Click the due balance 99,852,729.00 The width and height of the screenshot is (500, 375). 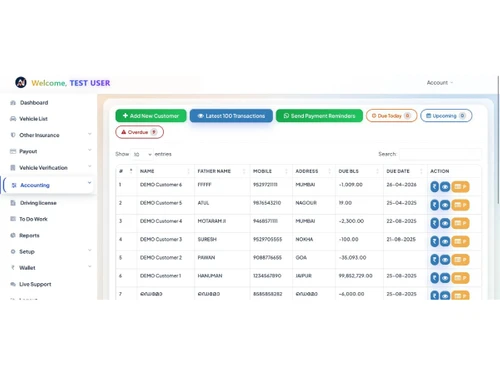coord(355,276)
